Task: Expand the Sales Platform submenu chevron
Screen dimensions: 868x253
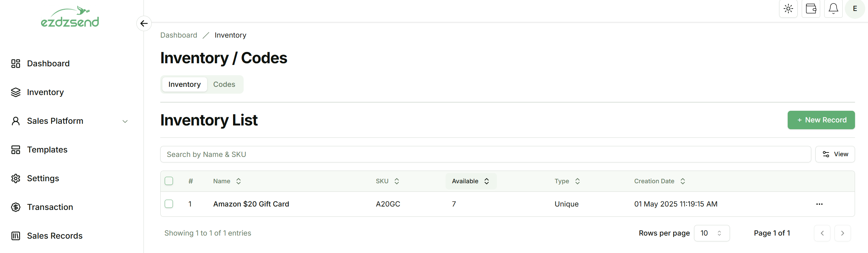Action: [x=125, y=121]
